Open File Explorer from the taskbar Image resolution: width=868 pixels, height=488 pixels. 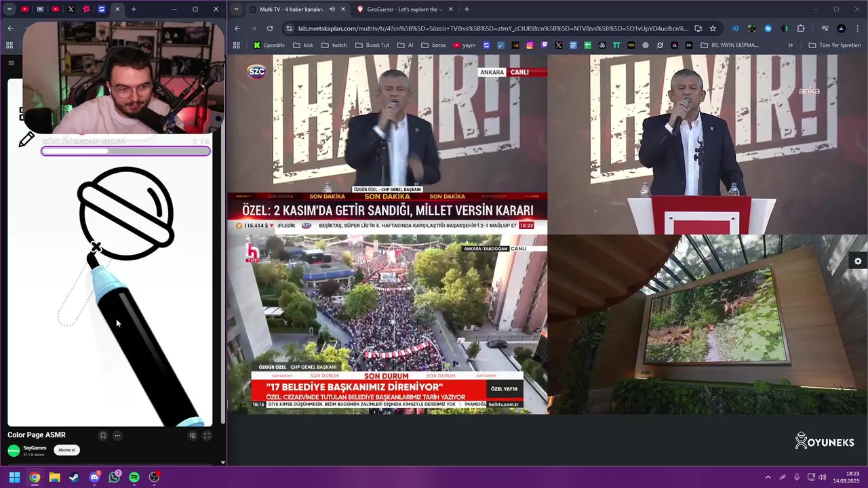tap(54, 477)
